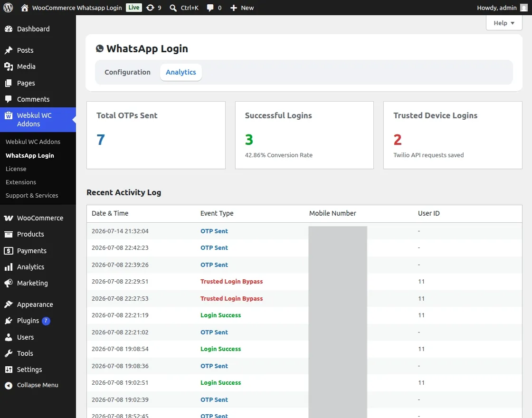The width and height of the screenshot is (532, 418).
Task: Collapse the admin sidebar menu
Action: tap(31, 385)
